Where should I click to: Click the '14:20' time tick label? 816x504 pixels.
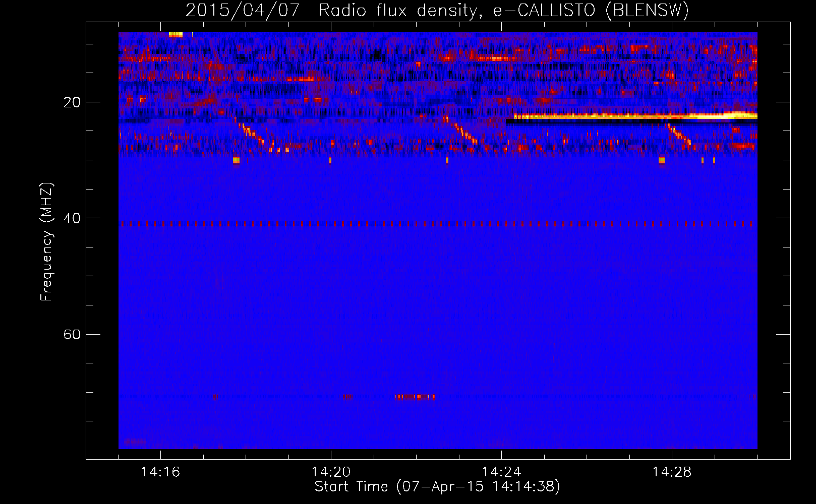tap(331, 472)
